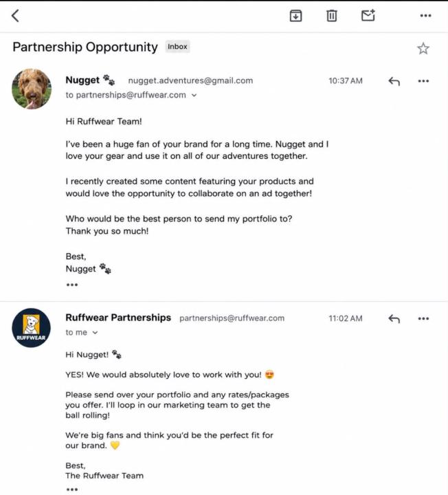Click the nugget.adventures@gmail.com sender address
448x495 pixels.
190,80
